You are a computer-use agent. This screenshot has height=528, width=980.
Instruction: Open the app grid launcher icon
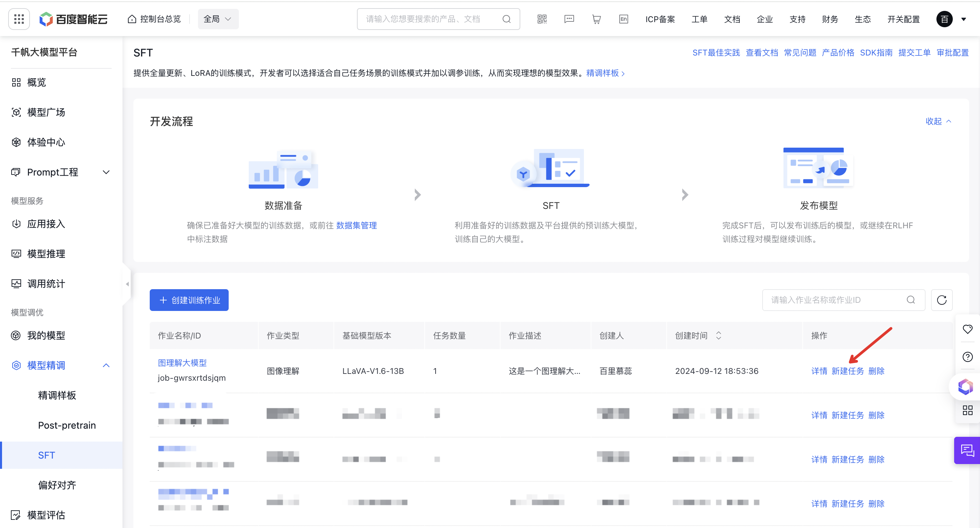pos(19,19)
